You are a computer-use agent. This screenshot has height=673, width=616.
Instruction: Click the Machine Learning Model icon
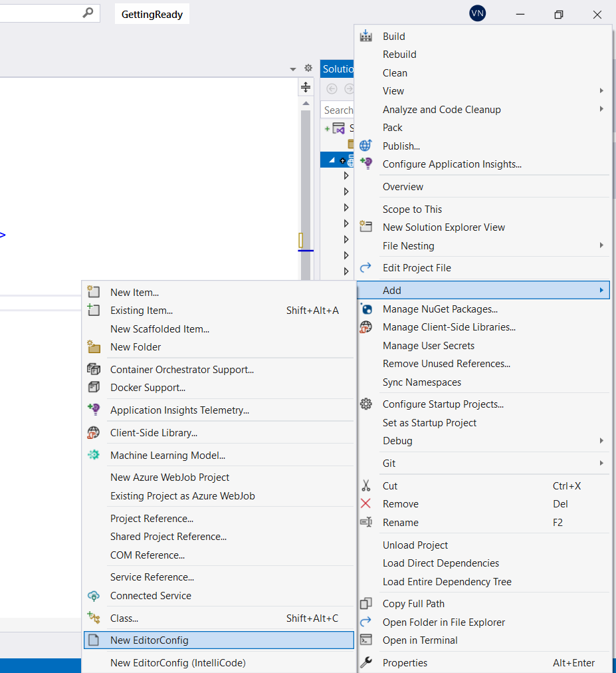pyautogui.click(x=94, y=454)
